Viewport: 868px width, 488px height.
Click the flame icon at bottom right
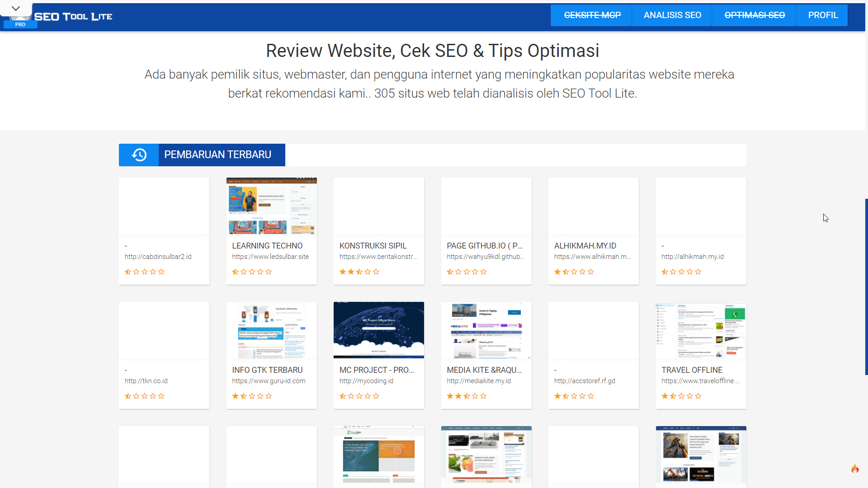[854, 469]
